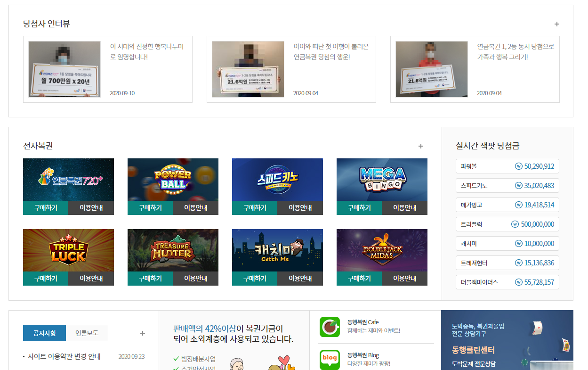Click won icon in 캐치미 jackpot row
Screen dimensions: 588x370
(519, 244)
